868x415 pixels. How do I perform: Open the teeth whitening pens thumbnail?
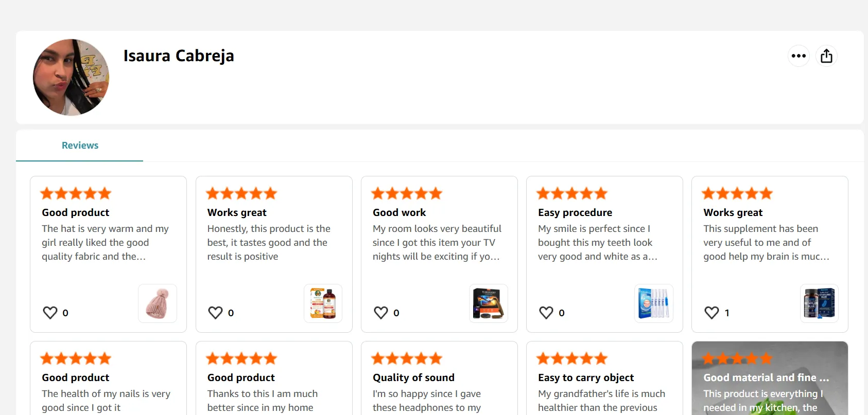pyautogui.click(x=654, y=303)
